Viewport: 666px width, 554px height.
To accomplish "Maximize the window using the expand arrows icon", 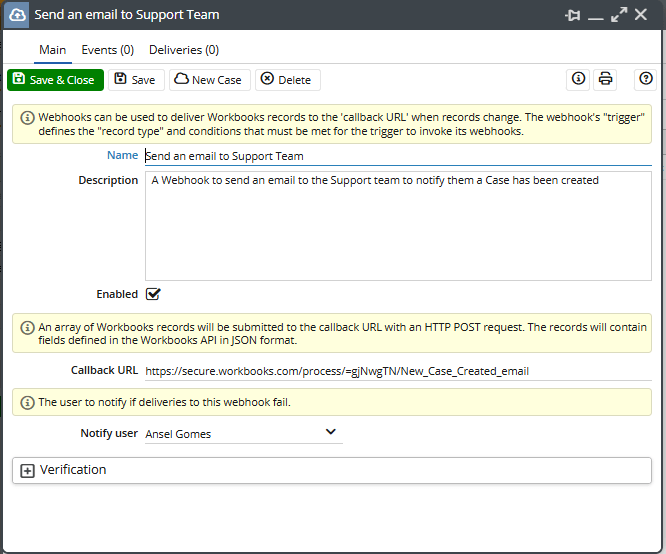I will click(x=620, y=15).
